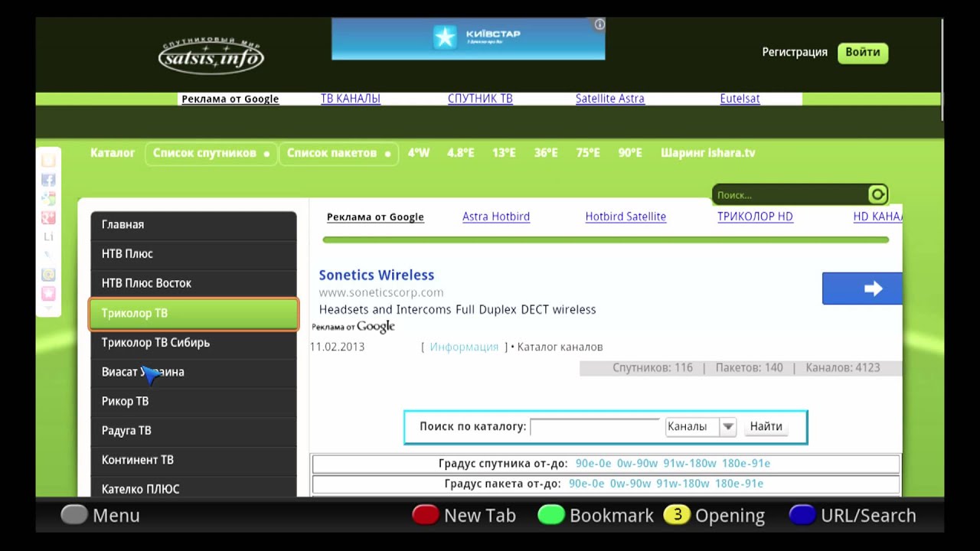Open the ТВ КАНАЛЫ ad link
The width and height of the screenshot is (980, 551).
coord(351,98)
